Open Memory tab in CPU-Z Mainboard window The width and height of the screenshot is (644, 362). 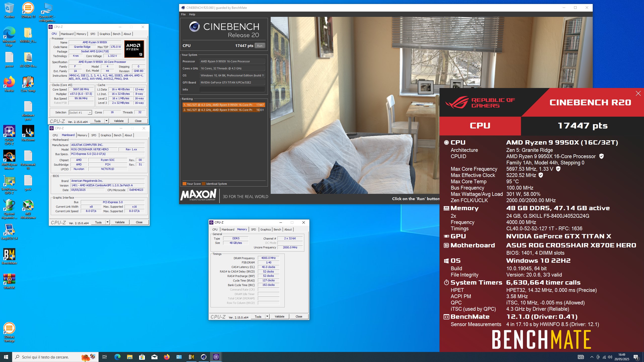(x=82, y=135)
